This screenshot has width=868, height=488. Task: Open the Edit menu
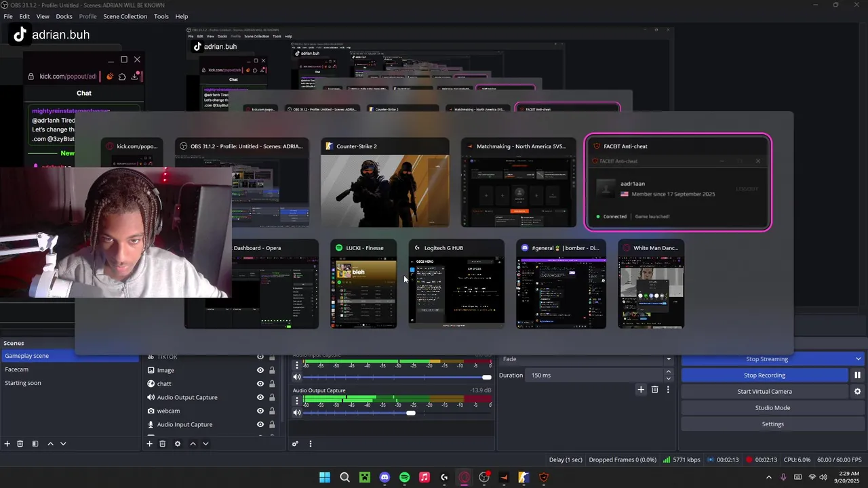pos(24,16)
